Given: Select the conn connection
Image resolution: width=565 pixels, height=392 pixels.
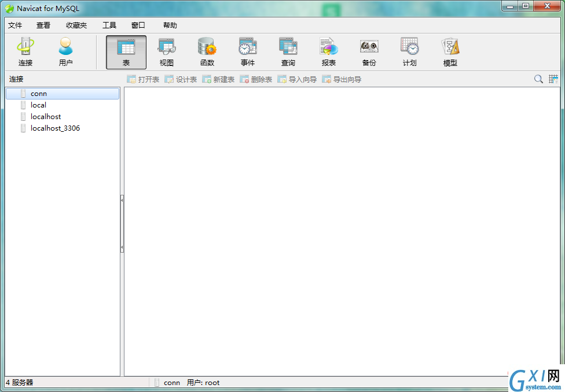Looking at the screenshot, I should tap(63, 94).
